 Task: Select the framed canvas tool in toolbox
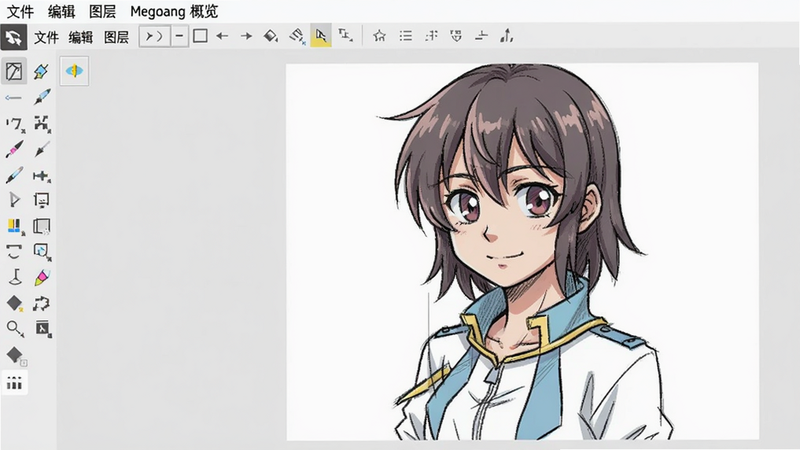41,200
